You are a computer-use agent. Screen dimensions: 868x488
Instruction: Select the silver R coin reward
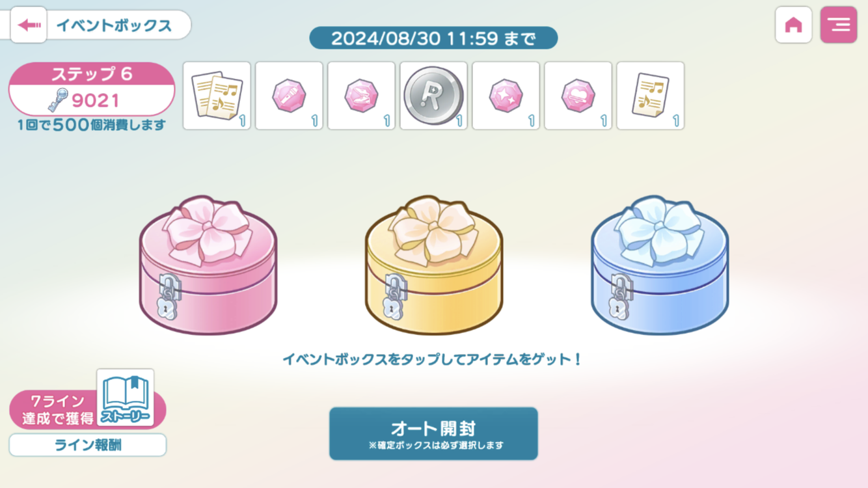pos(433,96)
